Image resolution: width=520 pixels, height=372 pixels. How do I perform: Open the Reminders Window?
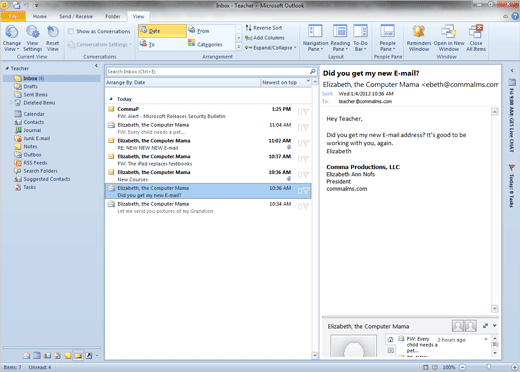pos(419,38)
